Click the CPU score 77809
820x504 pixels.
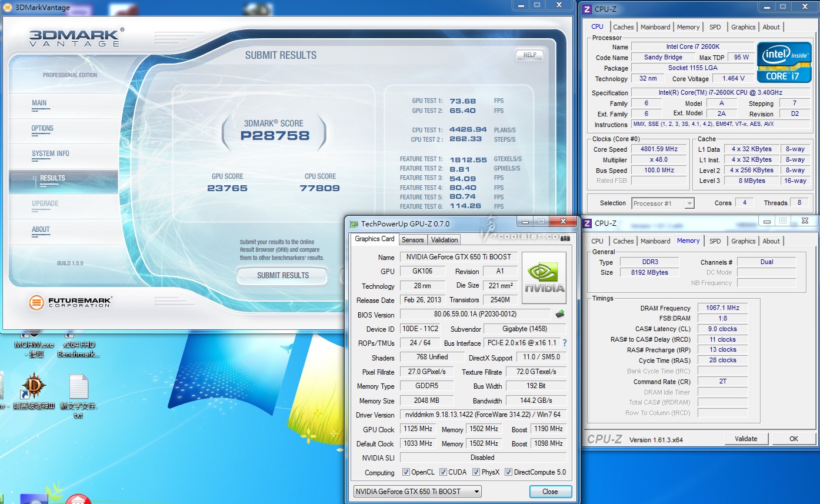(x=319, y=188)
